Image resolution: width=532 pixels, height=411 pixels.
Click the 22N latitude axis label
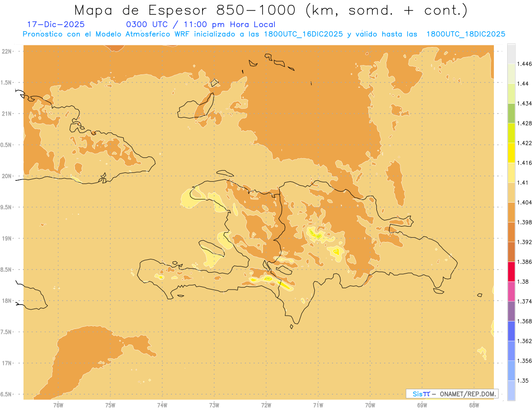(7, 51)
